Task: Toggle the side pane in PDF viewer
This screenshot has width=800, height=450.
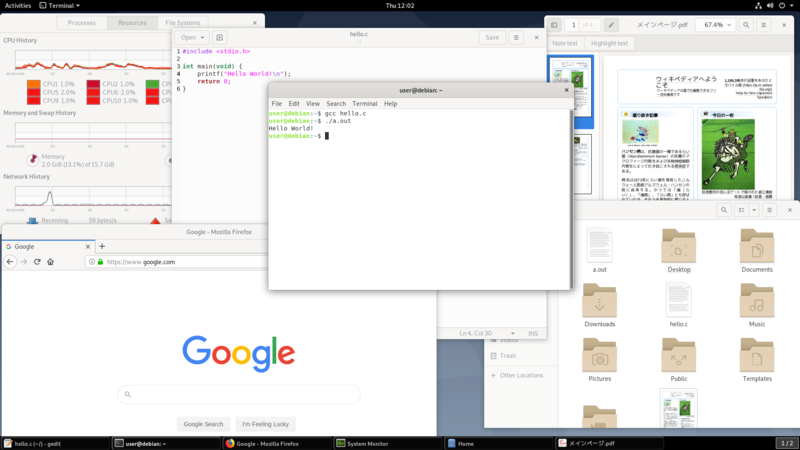Action: tap(554, 24)
